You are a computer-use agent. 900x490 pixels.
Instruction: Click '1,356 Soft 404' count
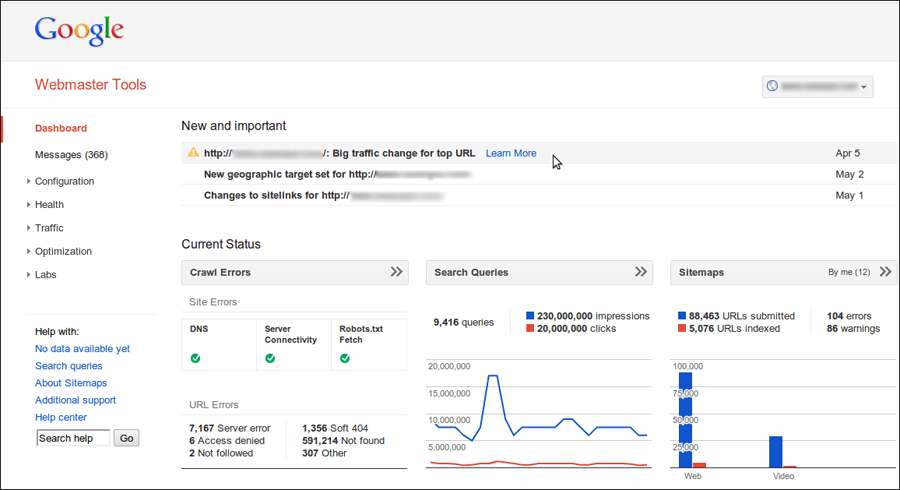pos(335,429)
